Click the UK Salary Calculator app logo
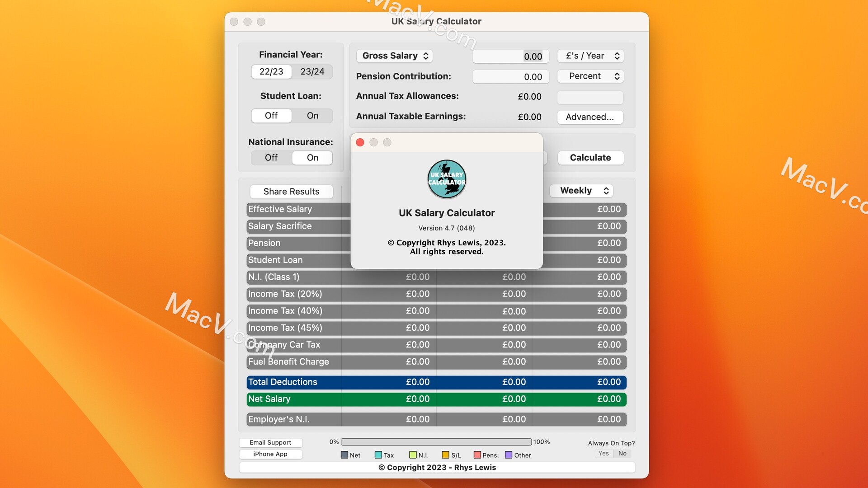Screen dimensions: 868x488 [447, 179]
